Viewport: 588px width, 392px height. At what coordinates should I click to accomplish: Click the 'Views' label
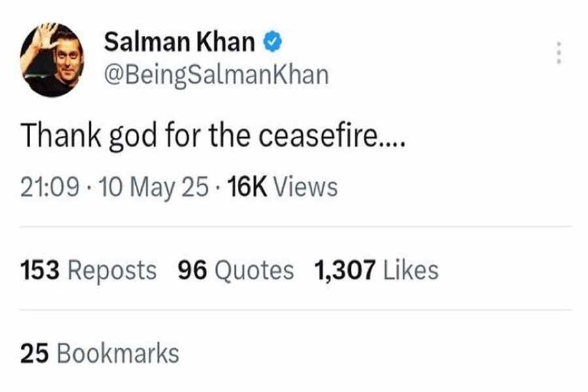pyautogui.click(x=304, y=188)
